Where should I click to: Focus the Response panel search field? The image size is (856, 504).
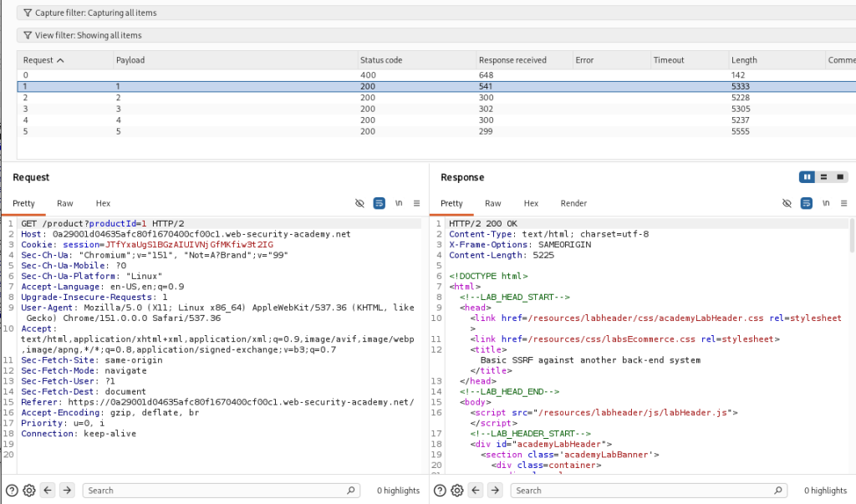tap(649, 491)
